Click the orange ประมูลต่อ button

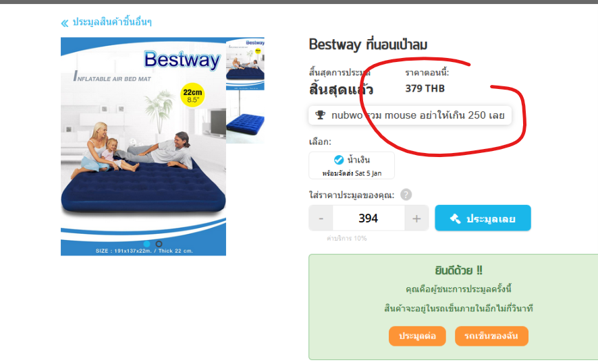[x=417, y=336]
